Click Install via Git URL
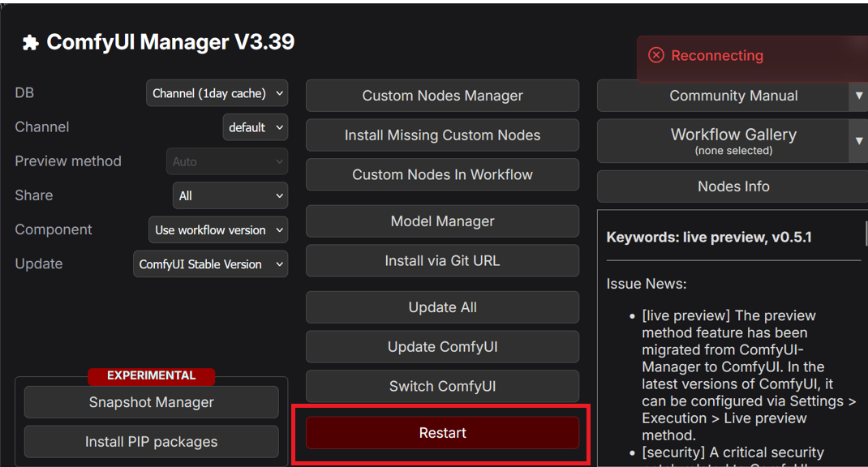 (442, 260)
